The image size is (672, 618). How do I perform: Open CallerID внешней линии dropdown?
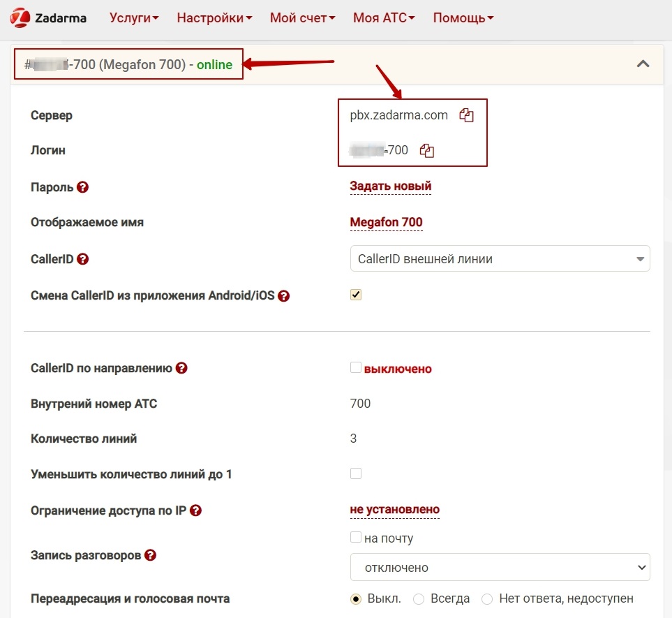point(500,258)
